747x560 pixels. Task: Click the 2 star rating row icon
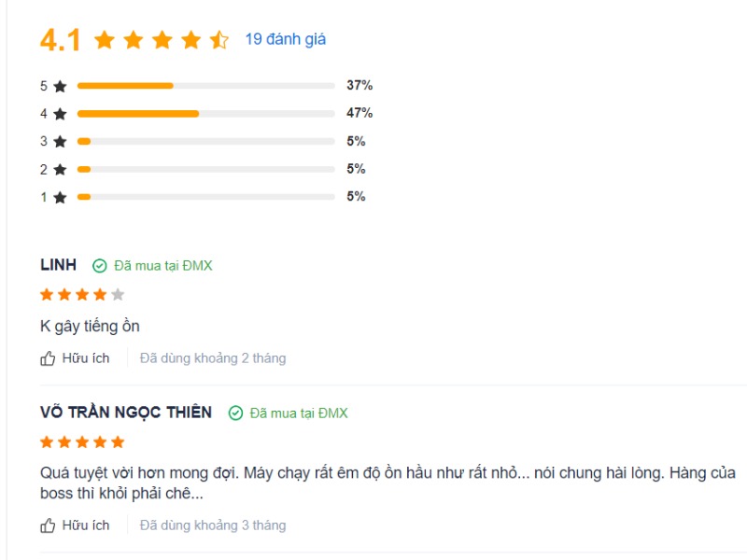(x=60, y=170)
